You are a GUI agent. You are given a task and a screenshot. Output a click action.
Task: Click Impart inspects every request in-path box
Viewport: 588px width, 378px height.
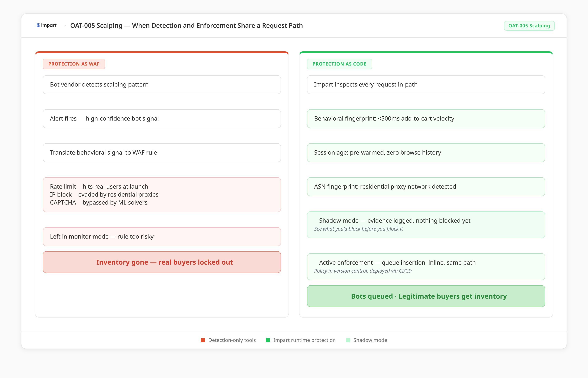click(x=426, y=85)
